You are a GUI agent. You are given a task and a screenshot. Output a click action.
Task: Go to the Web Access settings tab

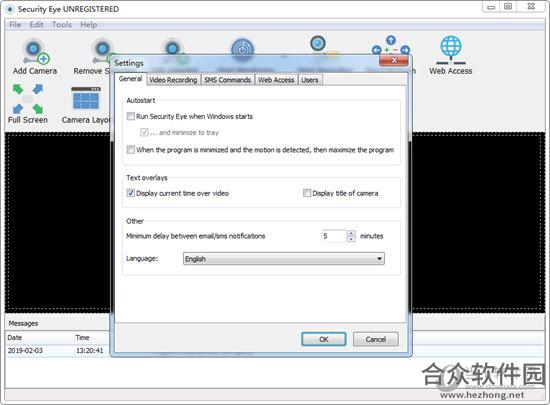pos(276,80)
